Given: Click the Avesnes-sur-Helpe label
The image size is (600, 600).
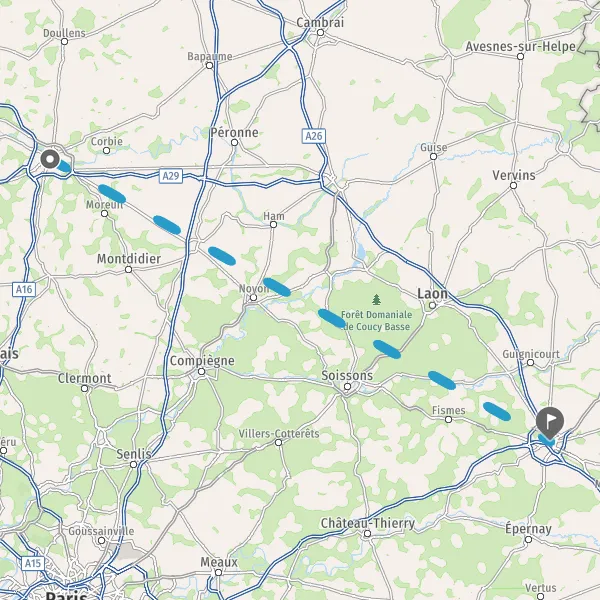Looking at the screenshot, I should (520, 47).
